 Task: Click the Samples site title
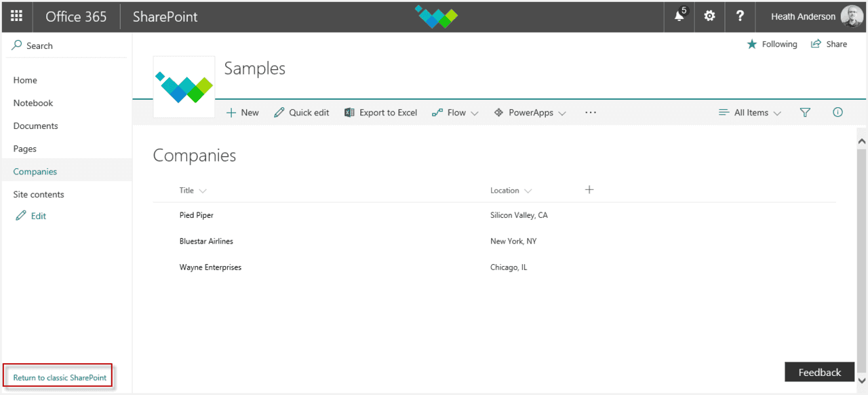point(255,69)
